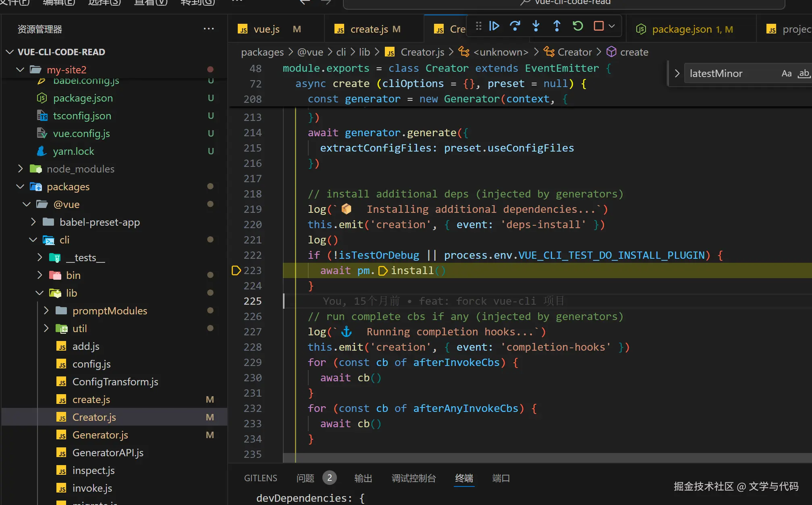
Task: Click the debug Step Out arrow
Action: click(557, 26)
